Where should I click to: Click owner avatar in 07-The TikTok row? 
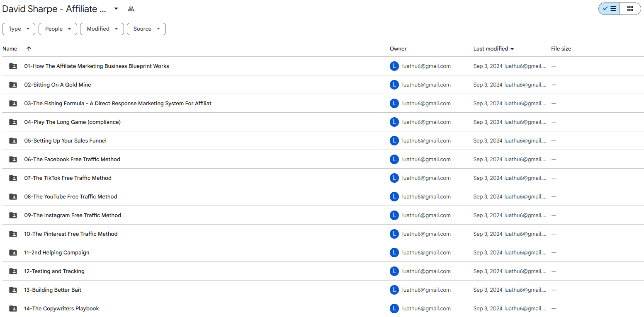click(394, 178)
